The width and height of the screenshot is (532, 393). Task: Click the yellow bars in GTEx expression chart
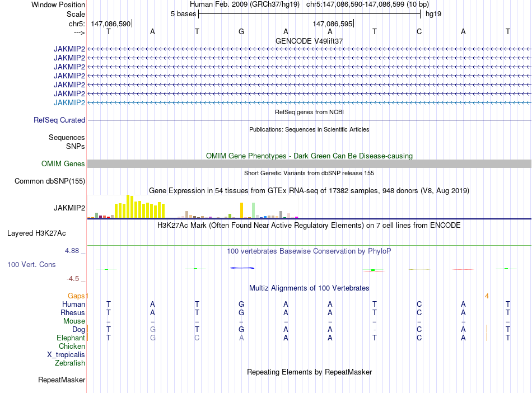140,207
